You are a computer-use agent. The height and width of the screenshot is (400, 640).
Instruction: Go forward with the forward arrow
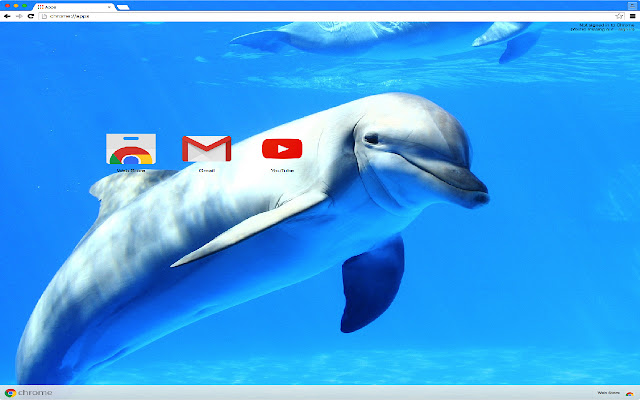point(19,16)
